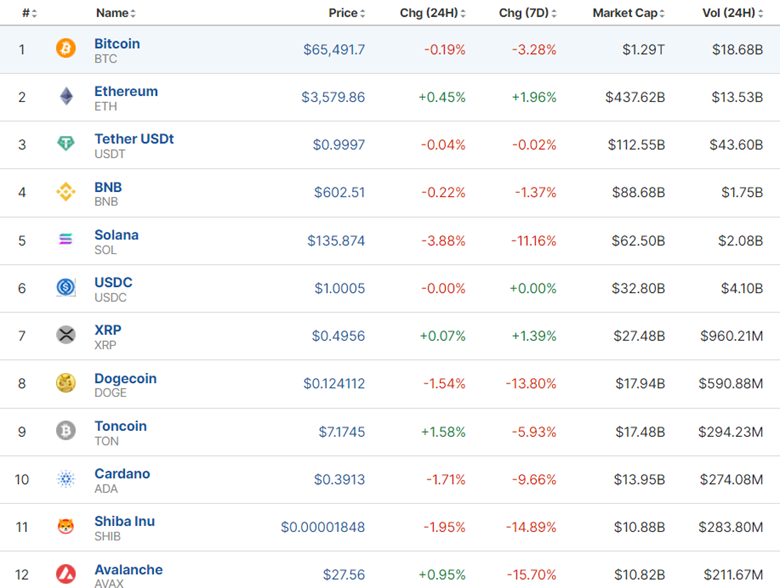Viewport: 780px width, 588px height.
Task: Click Toncoin price $7.1745
Action: tap(342, 432)
